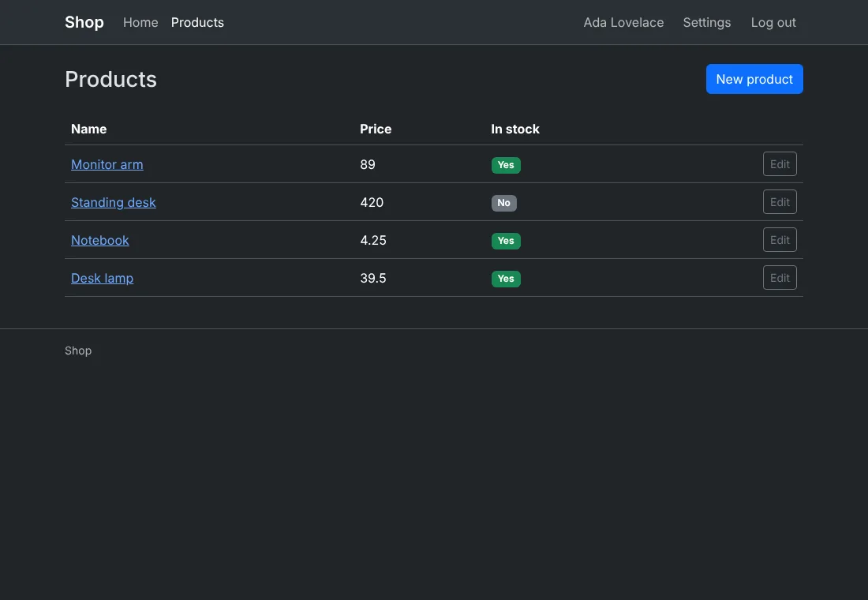
Task: Click the Yes badge for Desk lamp
Action: [x=506, y=279]
